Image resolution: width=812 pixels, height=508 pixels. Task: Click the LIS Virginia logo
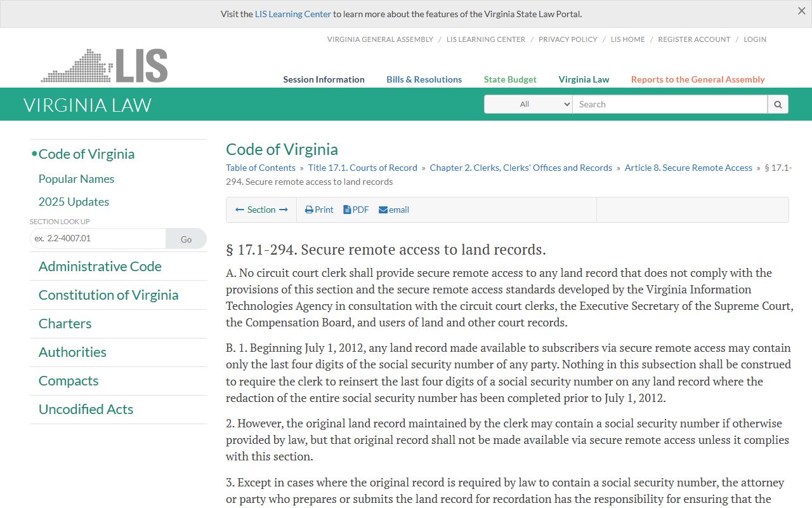point(105,65)
